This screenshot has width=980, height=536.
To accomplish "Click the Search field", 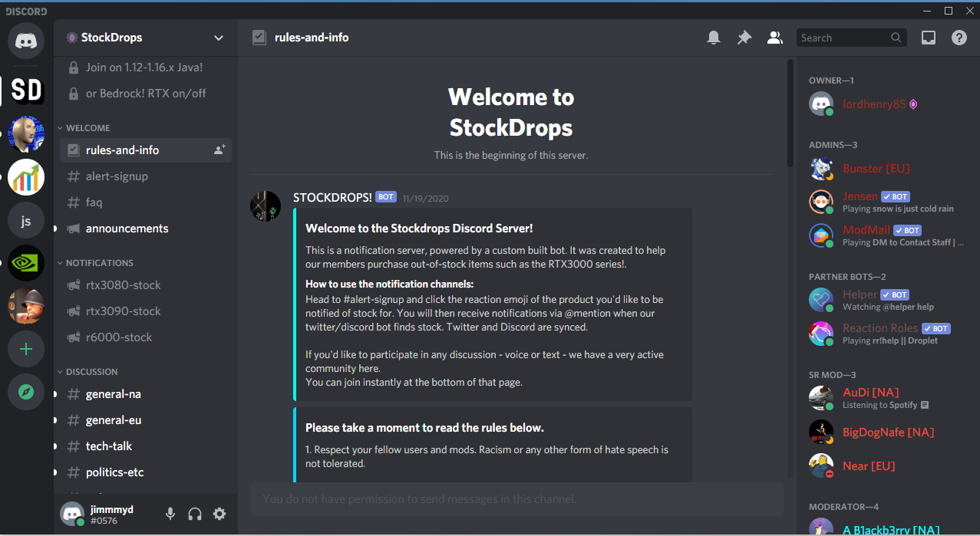I will click(x=851, y=38).
